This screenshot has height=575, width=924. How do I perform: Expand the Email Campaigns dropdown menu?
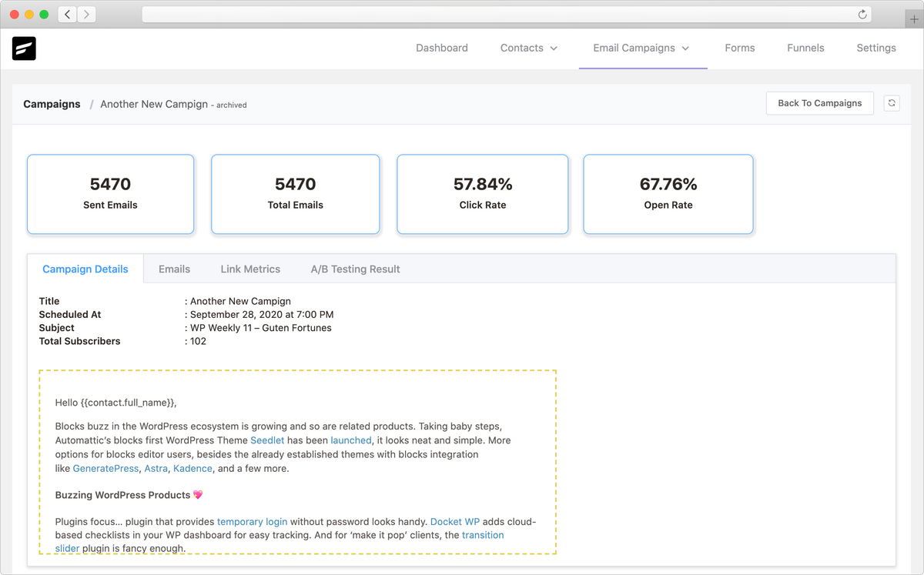coord(641,48)
